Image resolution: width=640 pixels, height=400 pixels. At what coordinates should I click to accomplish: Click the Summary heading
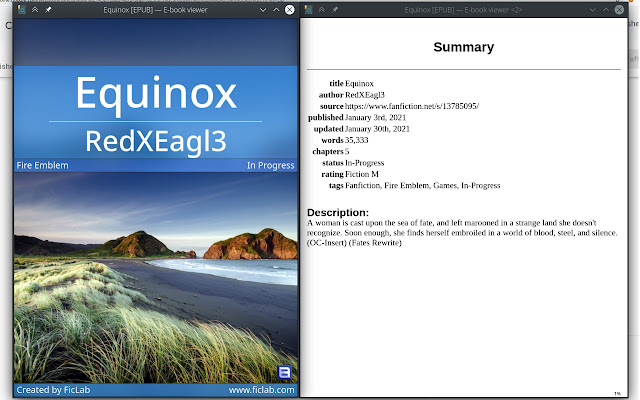[x=464, y=47]
